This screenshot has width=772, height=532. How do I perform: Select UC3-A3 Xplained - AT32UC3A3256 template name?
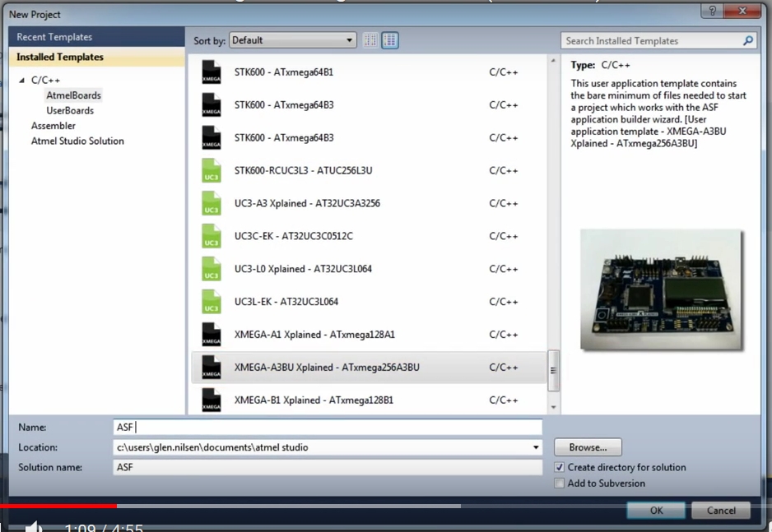point(307,204)
